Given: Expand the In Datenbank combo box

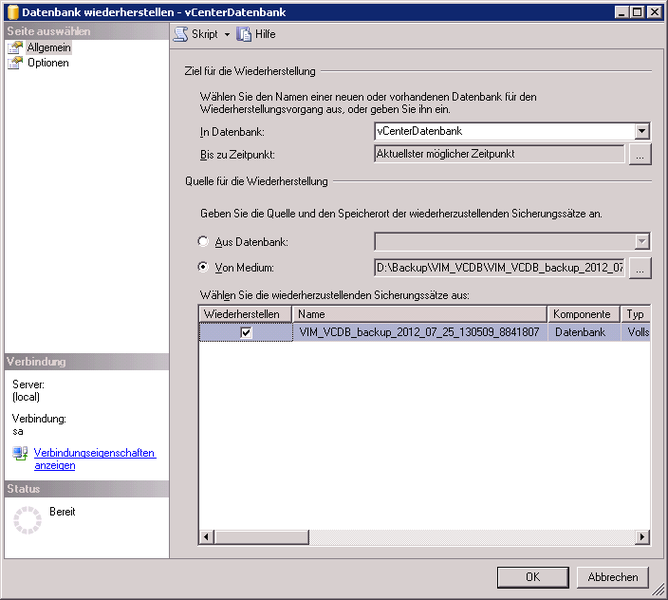Looking at the screenshot, I should [x=642, y=131].
